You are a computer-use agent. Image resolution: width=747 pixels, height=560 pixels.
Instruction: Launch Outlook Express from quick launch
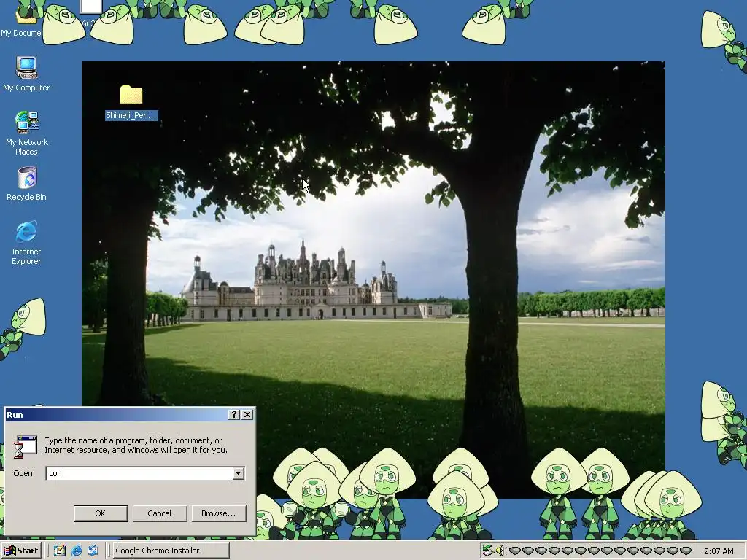coord(93,551)
